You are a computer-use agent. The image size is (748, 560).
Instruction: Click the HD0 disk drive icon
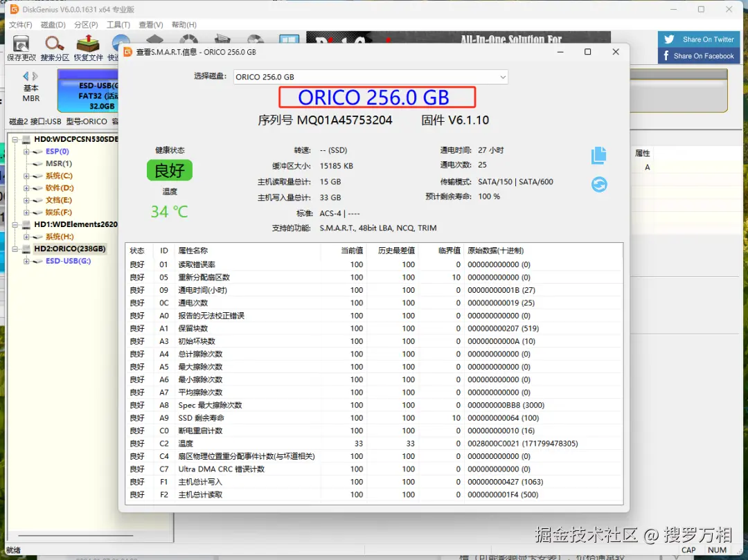(27, 140)
